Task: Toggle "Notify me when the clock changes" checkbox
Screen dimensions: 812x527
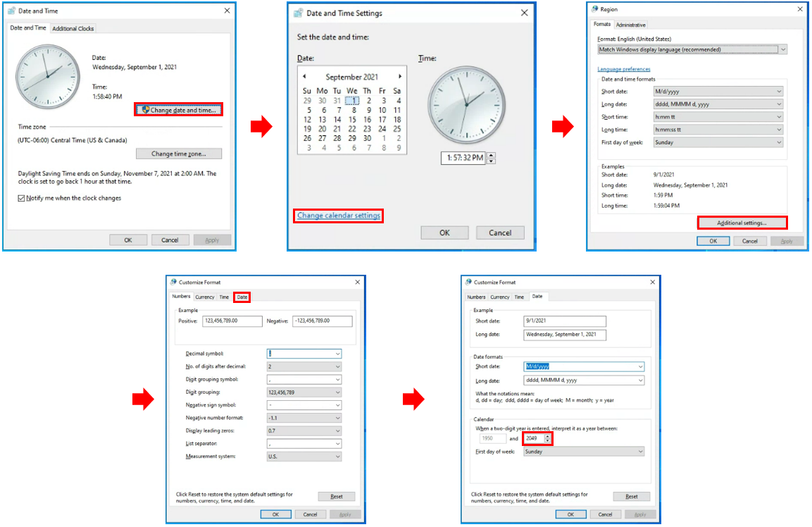Action: [x=22, y=199]
